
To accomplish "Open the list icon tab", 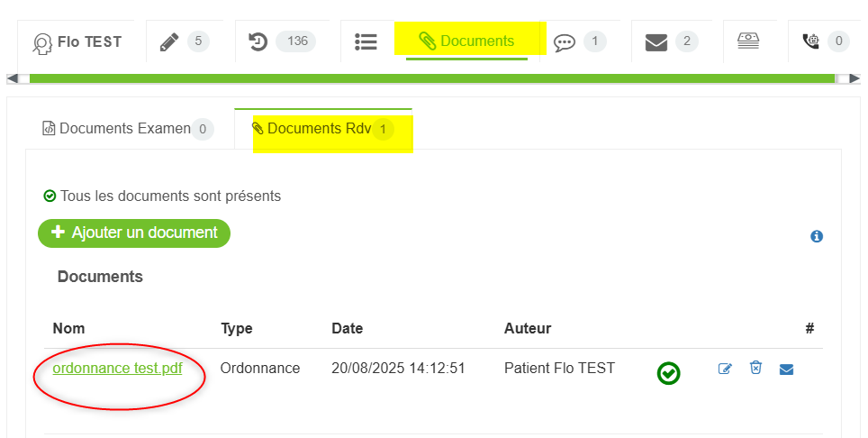I will click(366, 41).
